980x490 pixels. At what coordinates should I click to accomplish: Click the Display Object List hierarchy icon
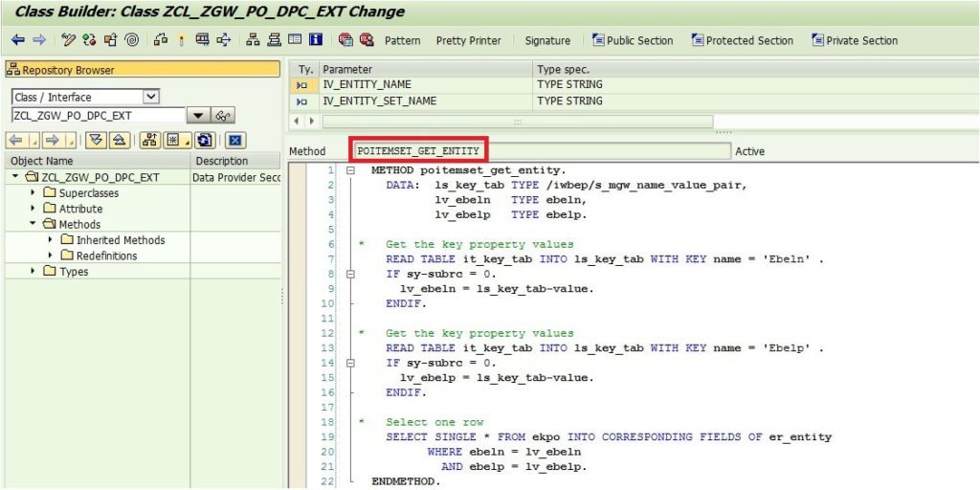pyautogui.click(x=253, y=40)
